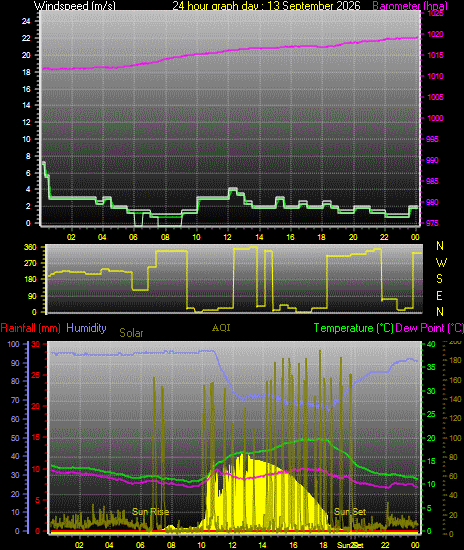Click the 22 hour label under windspeed graph
This screenshot has width=464, height=550.
(x=384, y=237)
